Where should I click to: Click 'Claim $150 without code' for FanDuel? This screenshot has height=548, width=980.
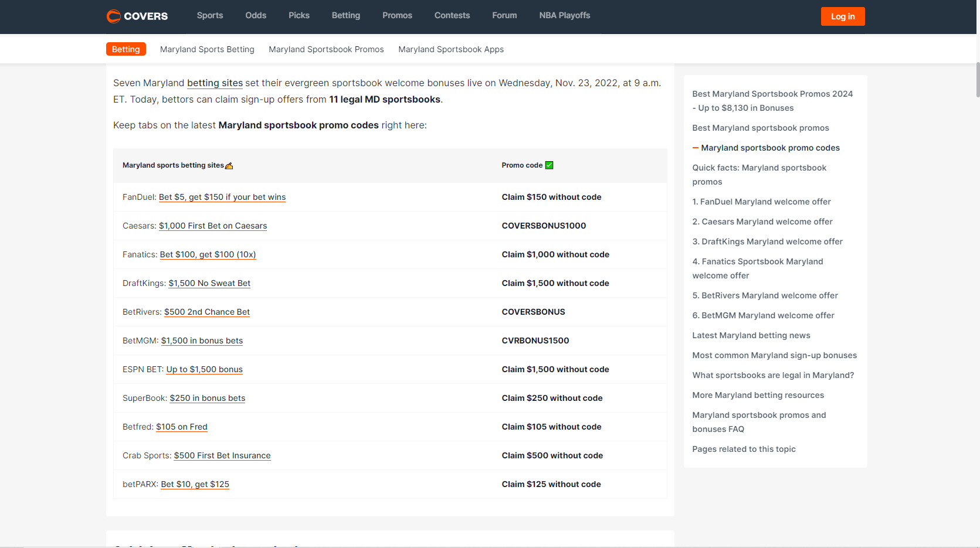coord(552,197)
